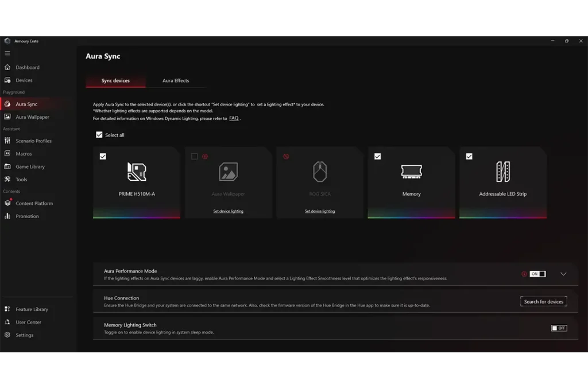Open the FAQ link
The width and height of the screenshot is (588, 392).
click(234, 118)
